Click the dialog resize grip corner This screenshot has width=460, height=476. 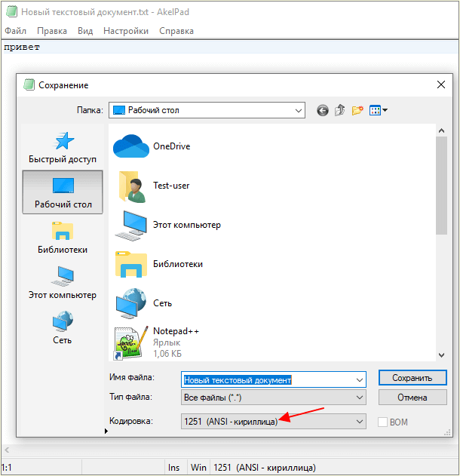coord(448,432)
